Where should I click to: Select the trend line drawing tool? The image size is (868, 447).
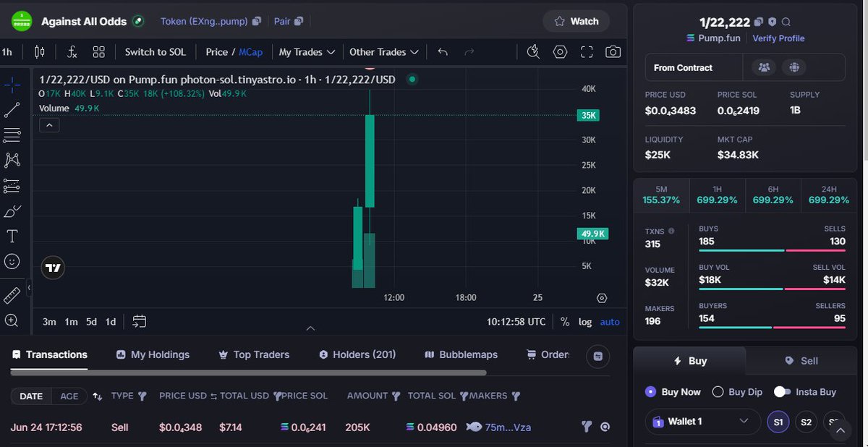[x=12, y=110]
